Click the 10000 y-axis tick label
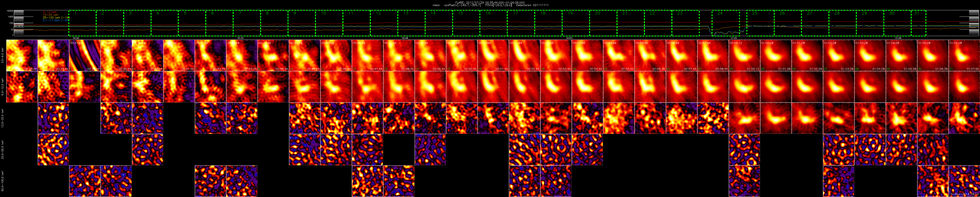The height and width of the screenshot is (197, 980). click(10, 11)
